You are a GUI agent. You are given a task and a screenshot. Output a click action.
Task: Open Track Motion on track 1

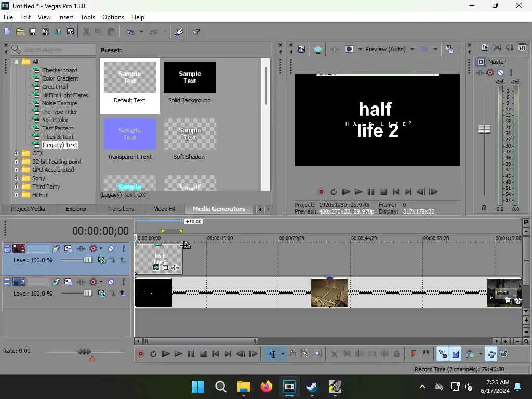point(68,249)
